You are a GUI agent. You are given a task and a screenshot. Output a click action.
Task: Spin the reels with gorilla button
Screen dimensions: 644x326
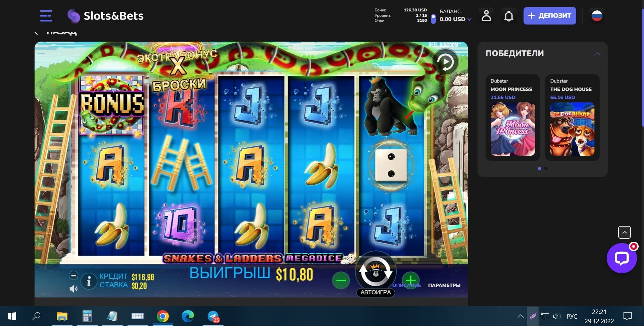[376, 271]
